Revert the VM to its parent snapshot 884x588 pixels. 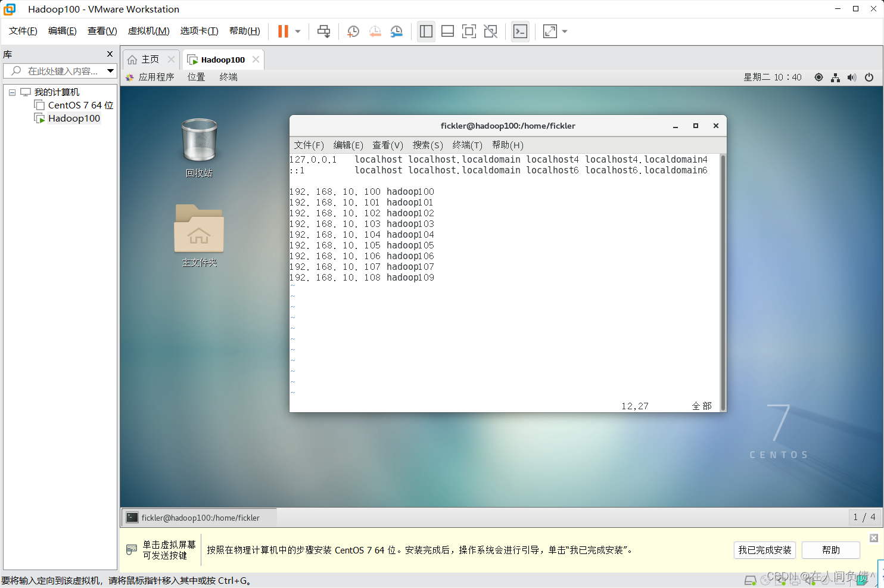[375, 31]
